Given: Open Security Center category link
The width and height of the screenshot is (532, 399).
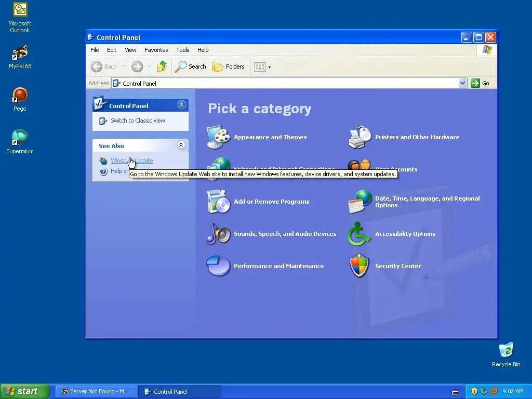Looking at the screenshot, I should coord(398,266).
